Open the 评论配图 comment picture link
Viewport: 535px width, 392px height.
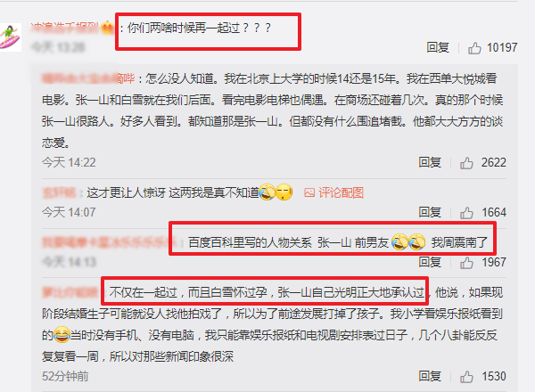coord(333,193)
